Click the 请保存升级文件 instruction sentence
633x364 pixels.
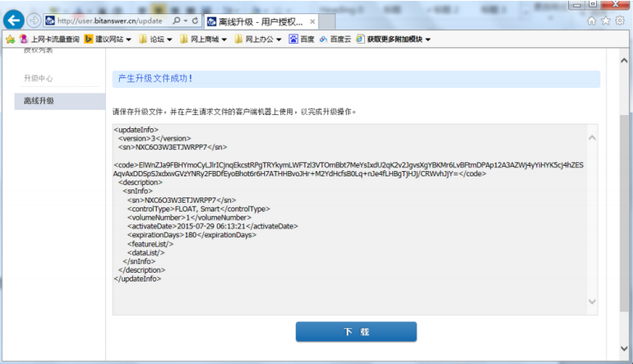[234, 112]
